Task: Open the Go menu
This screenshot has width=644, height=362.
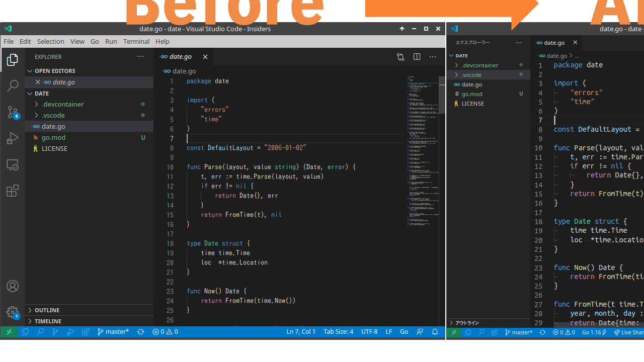Action: (95, 41)
